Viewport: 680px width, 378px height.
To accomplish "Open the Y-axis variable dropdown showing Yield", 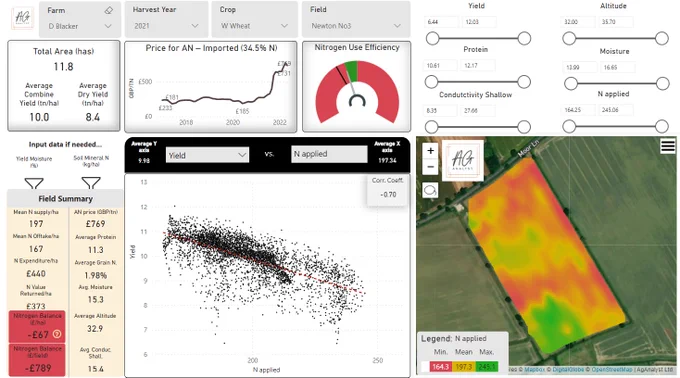I will tap(207, 155).
